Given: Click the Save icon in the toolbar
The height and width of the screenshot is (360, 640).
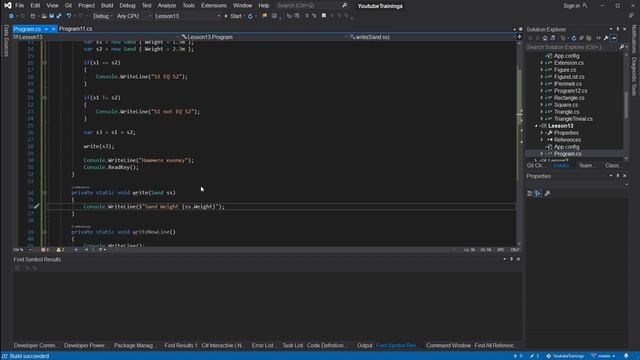Looking at the screenshot, I should click(52, 16).
